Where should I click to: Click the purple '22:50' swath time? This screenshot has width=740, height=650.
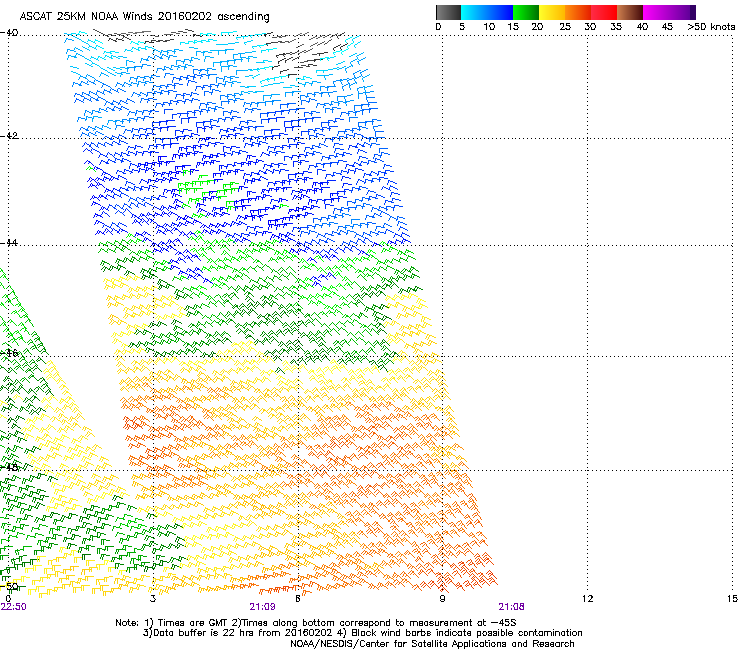13,607
